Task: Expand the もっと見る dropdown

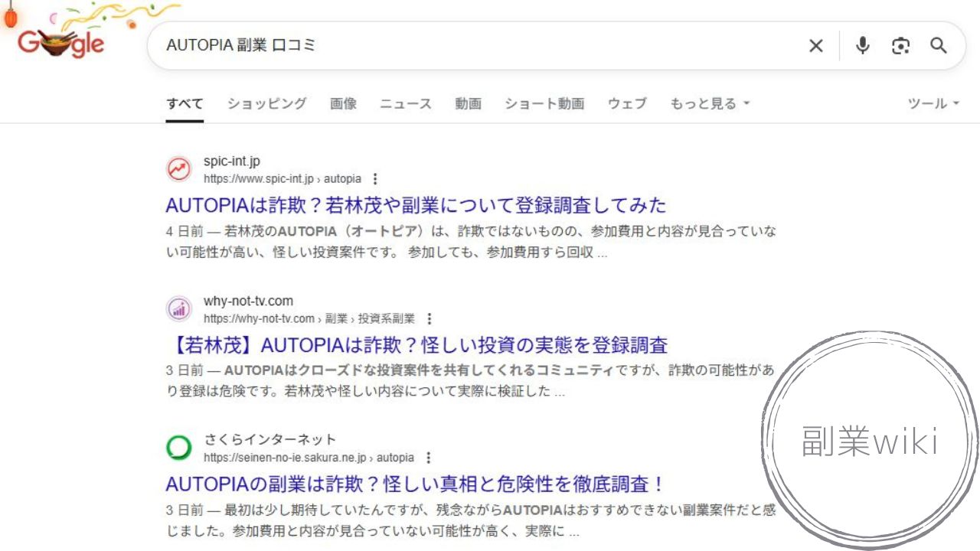Action: click(x=710, y=103)
